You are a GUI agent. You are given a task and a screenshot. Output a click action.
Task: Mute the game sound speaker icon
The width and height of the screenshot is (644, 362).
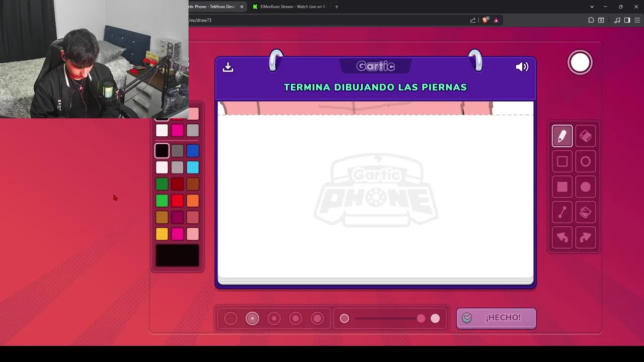coord(522,67)
